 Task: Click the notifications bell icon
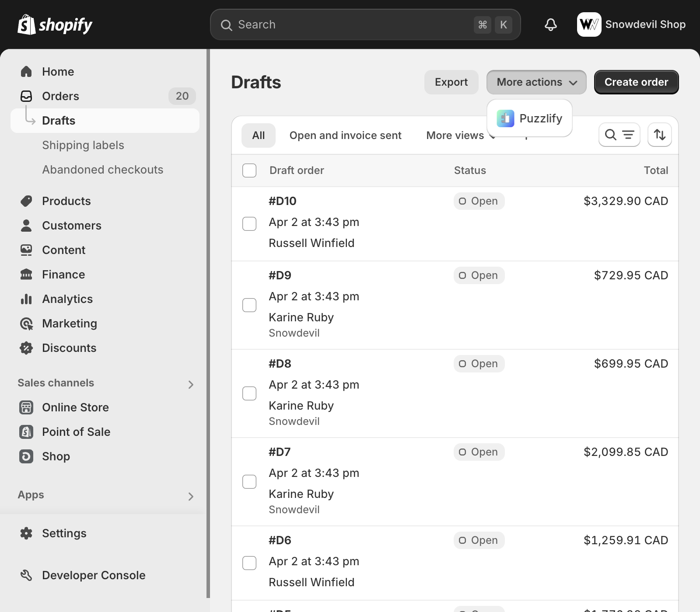[550, 24]
